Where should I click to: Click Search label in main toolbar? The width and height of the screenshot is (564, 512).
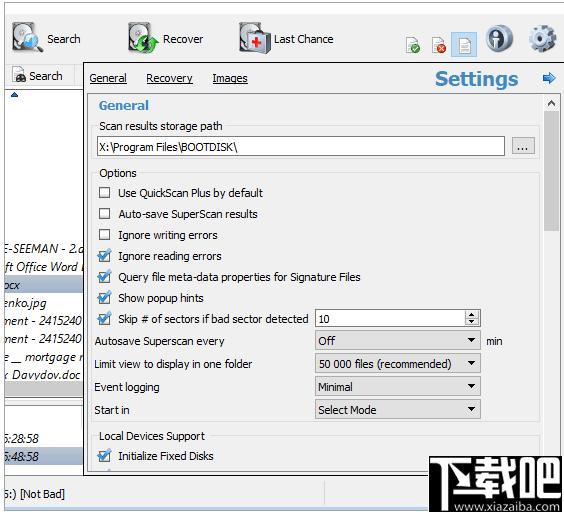pyautogui.click(x=64, y=38)
